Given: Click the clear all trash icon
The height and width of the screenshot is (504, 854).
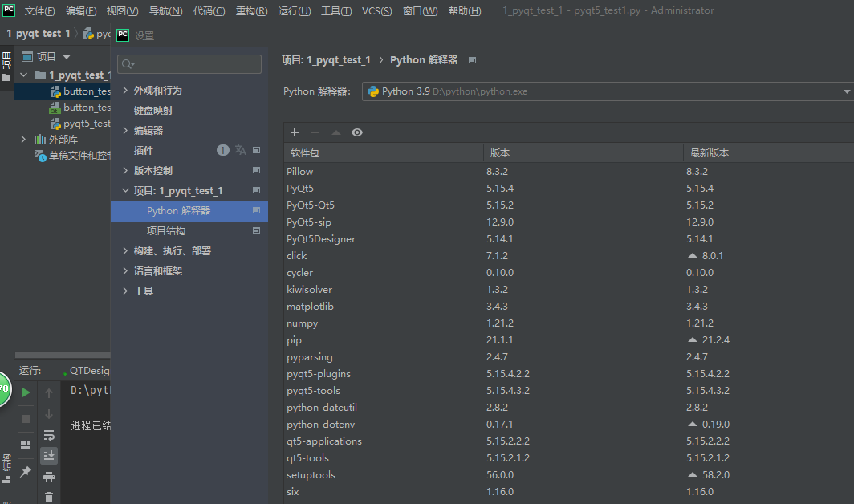Looking at the screenshot, I should tap(48, 497).
